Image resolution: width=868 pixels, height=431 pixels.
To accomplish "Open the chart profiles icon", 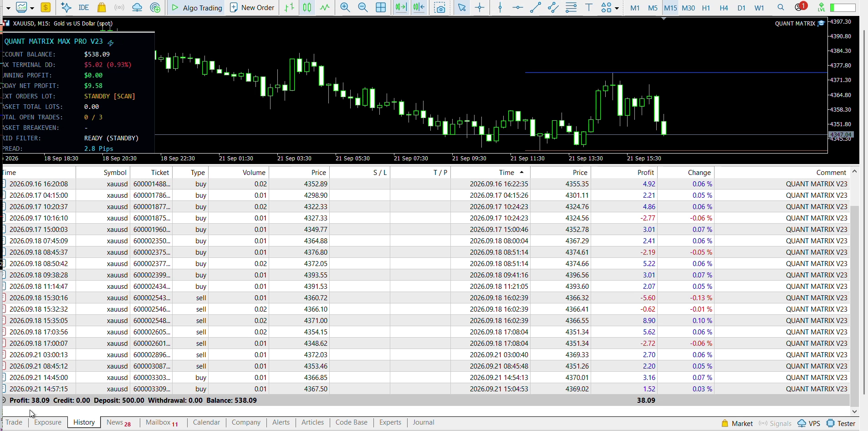I will pyautogui.click(x=21, y=7).
